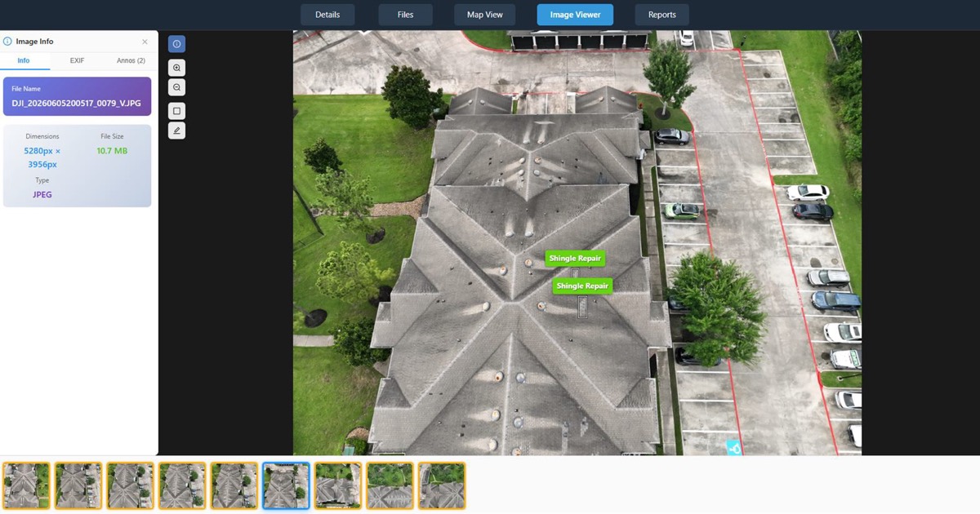980x514 pixels.
Task: Open the Reports tab
Action: tap(661, 15)
